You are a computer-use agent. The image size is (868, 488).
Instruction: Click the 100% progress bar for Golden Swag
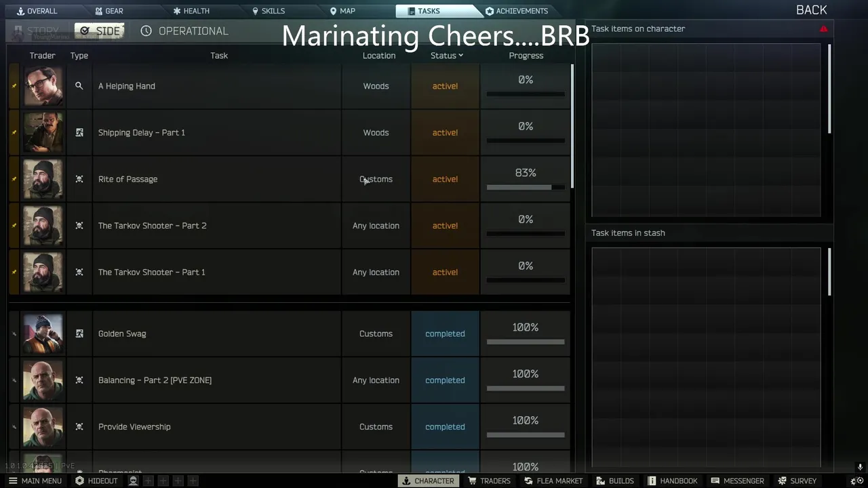tap(526, 342)
